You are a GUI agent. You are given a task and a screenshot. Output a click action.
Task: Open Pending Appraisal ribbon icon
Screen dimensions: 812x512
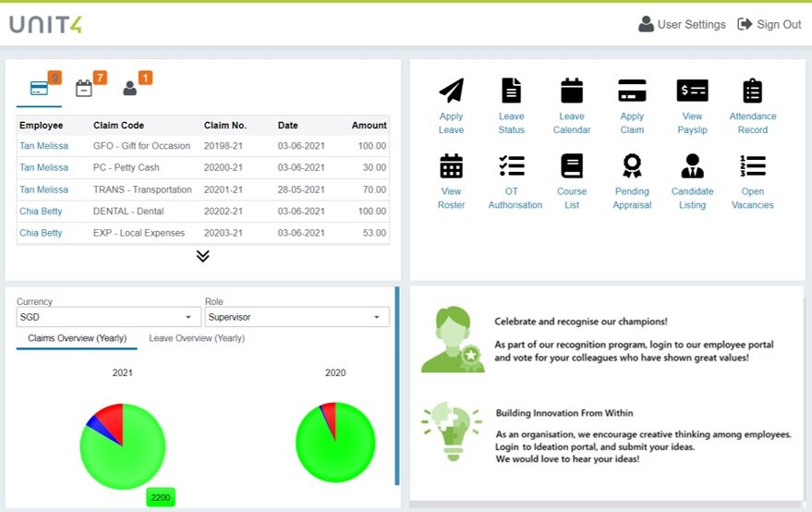pyautogui.click(x=632, y=165)
